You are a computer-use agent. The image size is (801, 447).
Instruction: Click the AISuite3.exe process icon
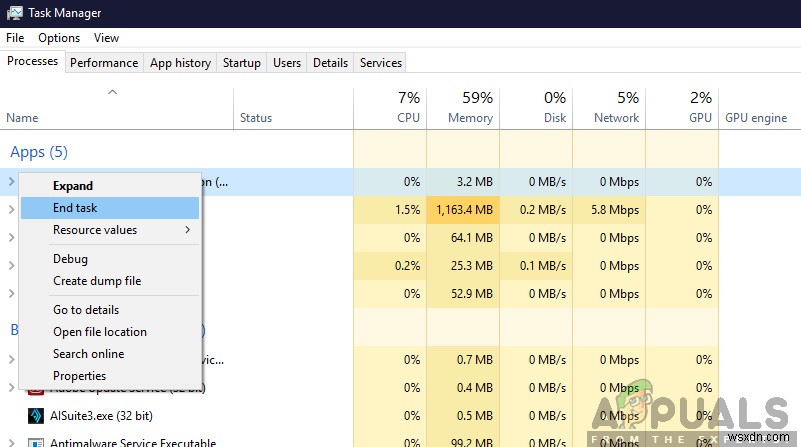click(35, 416)
